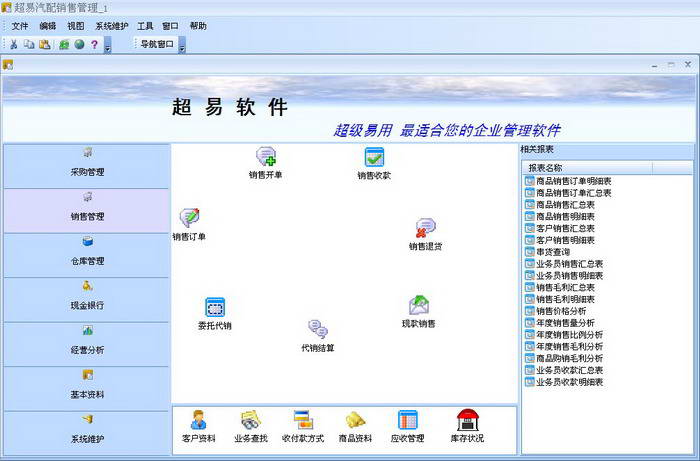Click the help question mark icon
Viewport: 700px width, 461px height.
[x=94, y=44]
